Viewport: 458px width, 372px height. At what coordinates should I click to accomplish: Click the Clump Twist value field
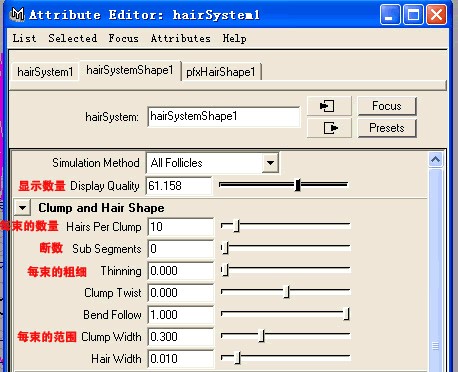point(180,293)
